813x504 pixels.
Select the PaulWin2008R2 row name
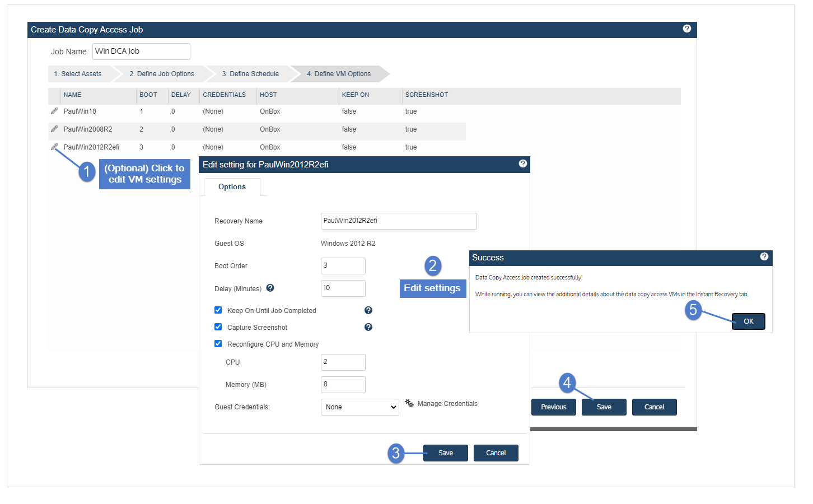[88, 129]
